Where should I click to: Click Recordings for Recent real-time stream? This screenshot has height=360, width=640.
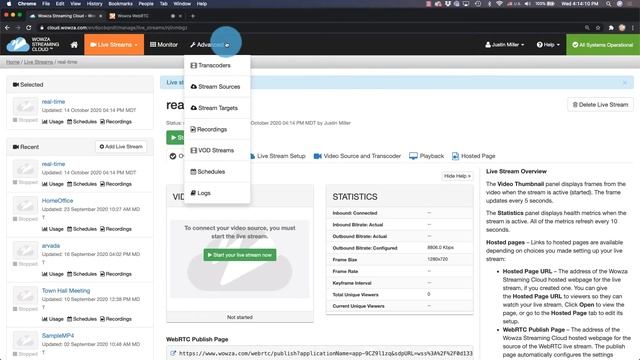[116, 184]
